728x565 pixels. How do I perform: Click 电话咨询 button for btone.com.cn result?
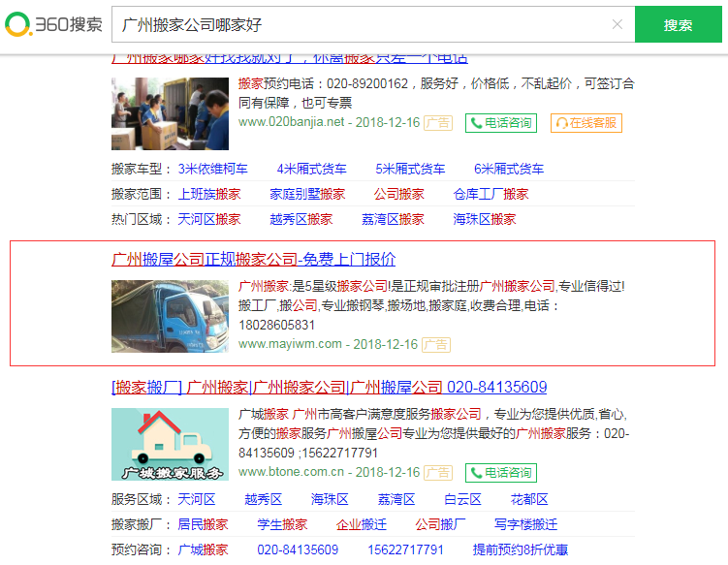click(x=501, y=473)
